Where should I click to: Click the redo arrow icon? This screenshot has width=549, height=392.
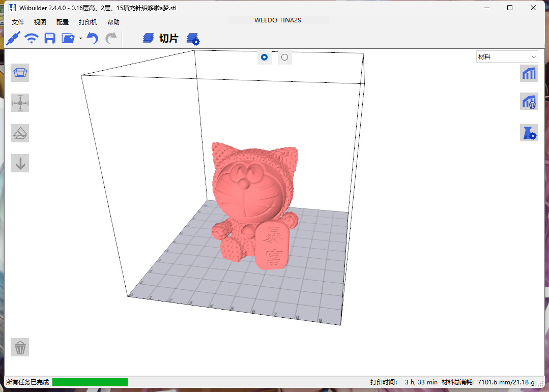coord(111,38)
